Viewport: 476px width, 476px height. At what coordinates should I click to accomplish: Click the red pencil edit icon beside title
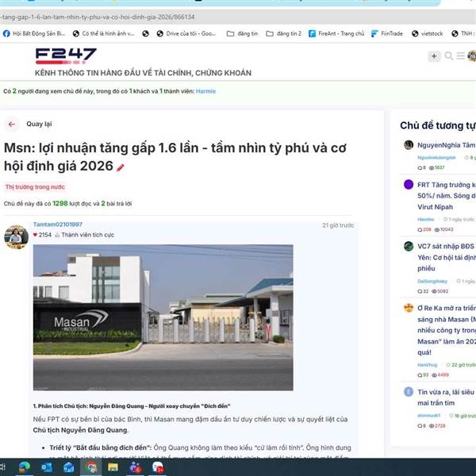tap(121, 167)
